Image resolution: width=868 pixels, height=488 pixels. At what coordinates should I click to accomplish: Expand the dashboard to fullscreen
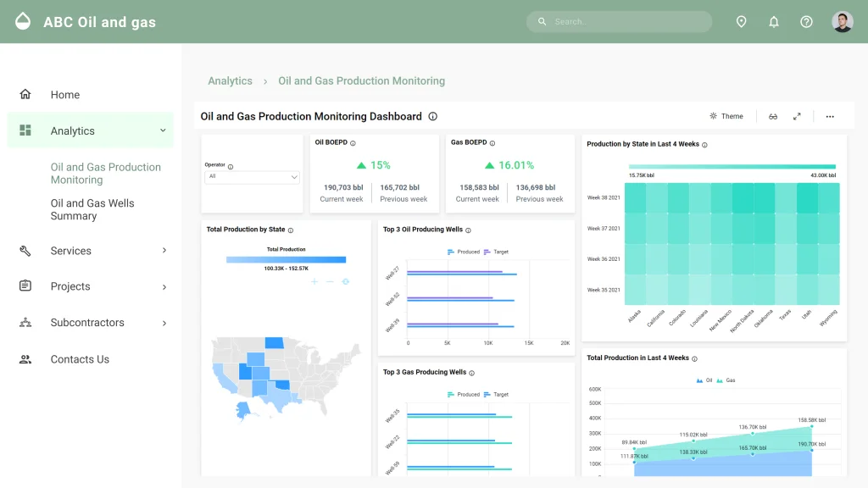pos(797,116)
